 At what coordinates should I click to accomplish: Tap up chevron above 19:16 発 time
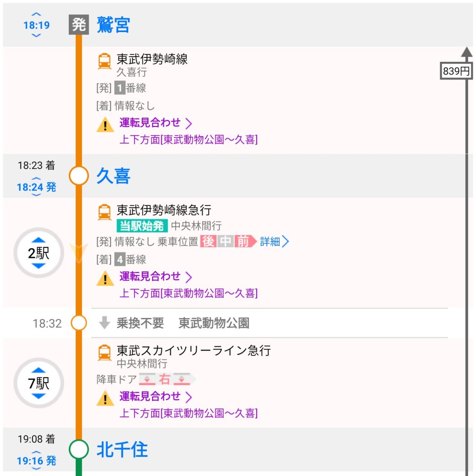(36, 452)
